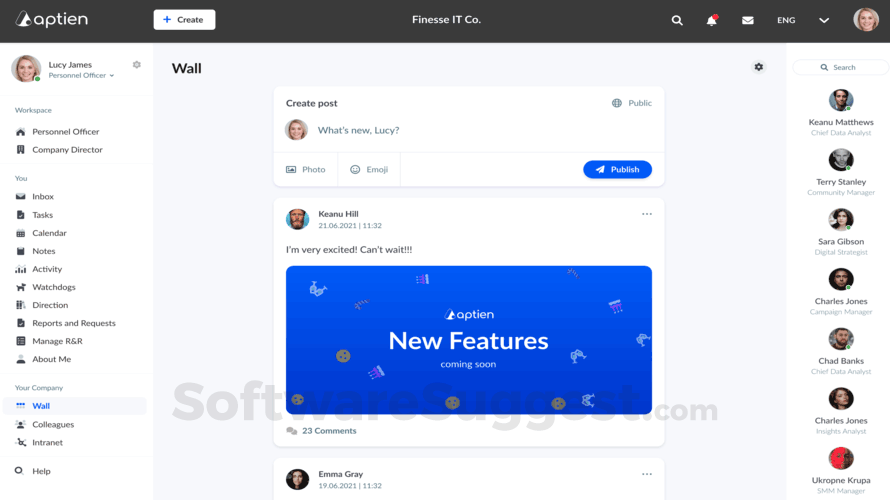Image resolution: width=890 pixels, height=500 pixels.
Task: Open notifications bell icon
Action: [711, 20]
